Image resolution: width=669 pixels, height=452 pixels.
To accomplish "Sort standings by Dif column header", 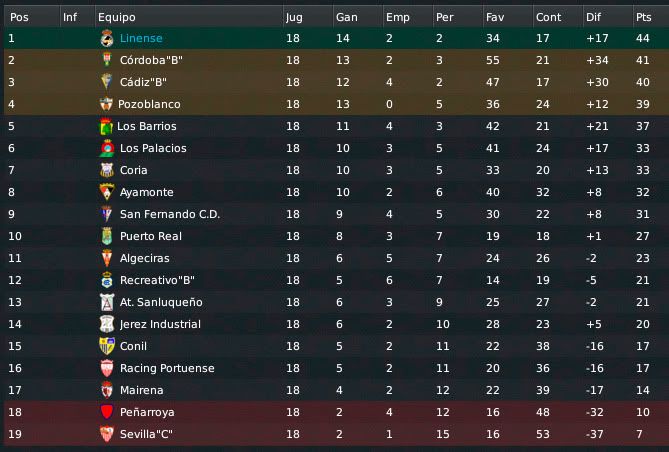I will pos(608,17).
